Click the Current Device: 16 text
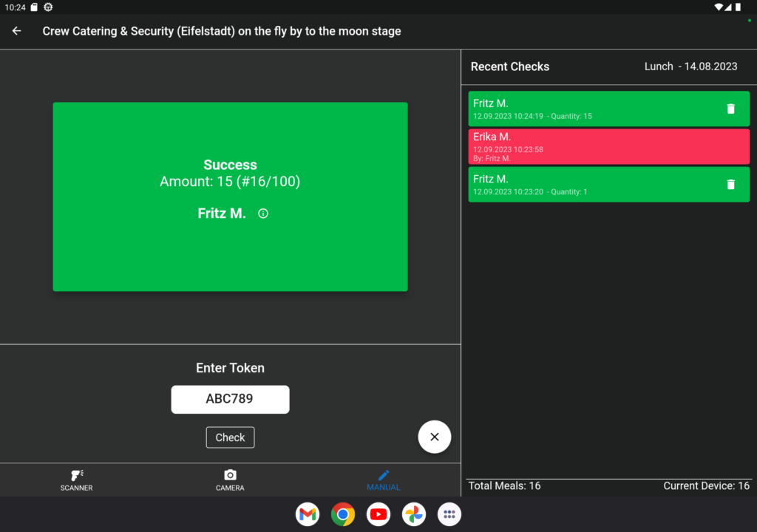757x532 pixels. coord(706,485)
